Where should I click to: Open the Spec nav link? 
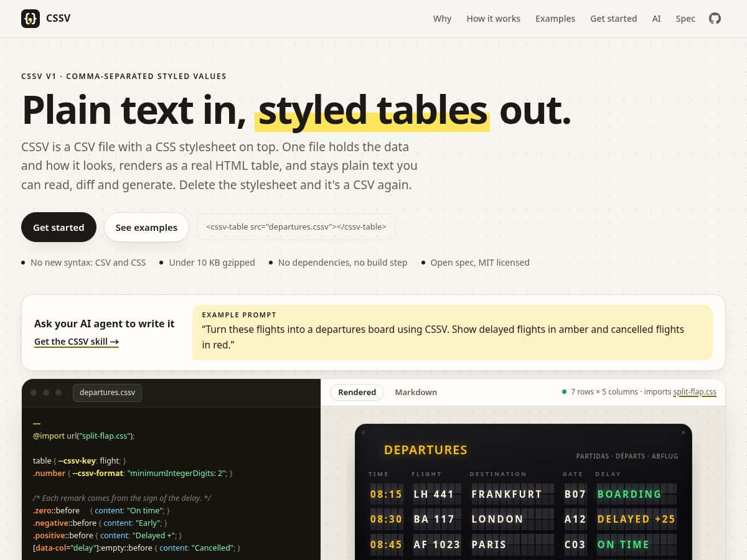pyautogui.click(x=685, y=19)
